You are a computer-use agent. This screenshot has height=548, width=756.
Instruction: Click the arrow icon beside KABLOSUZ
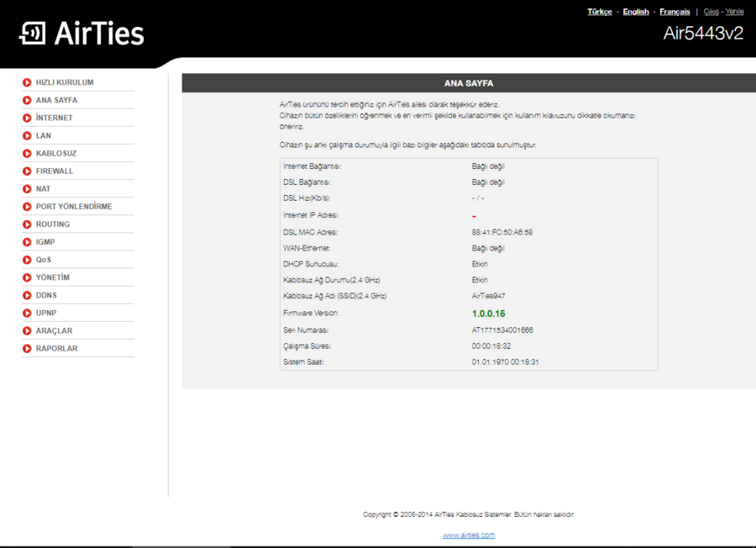pyautogui.click(x=28, y=153)
